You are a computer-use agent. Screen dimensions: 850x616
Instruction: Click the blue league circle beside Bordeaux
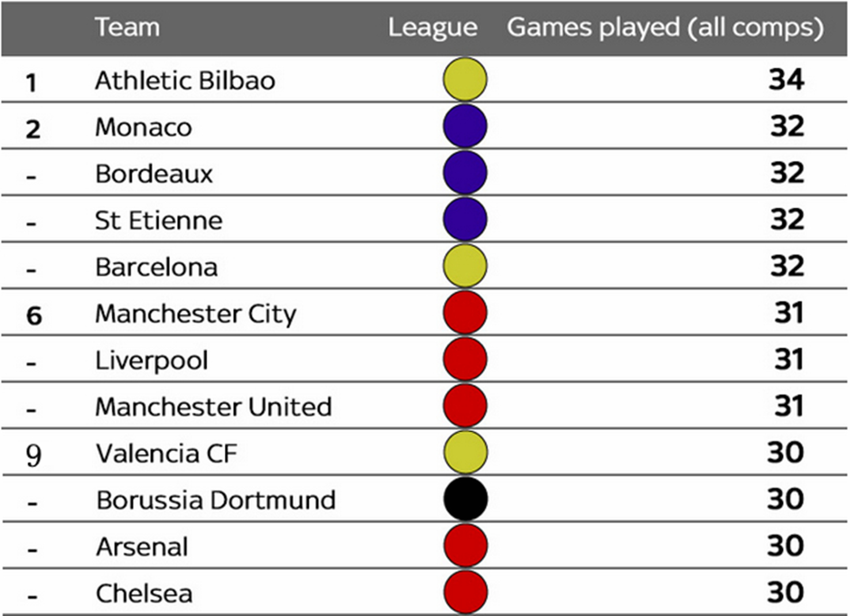[x=465, y=173]
